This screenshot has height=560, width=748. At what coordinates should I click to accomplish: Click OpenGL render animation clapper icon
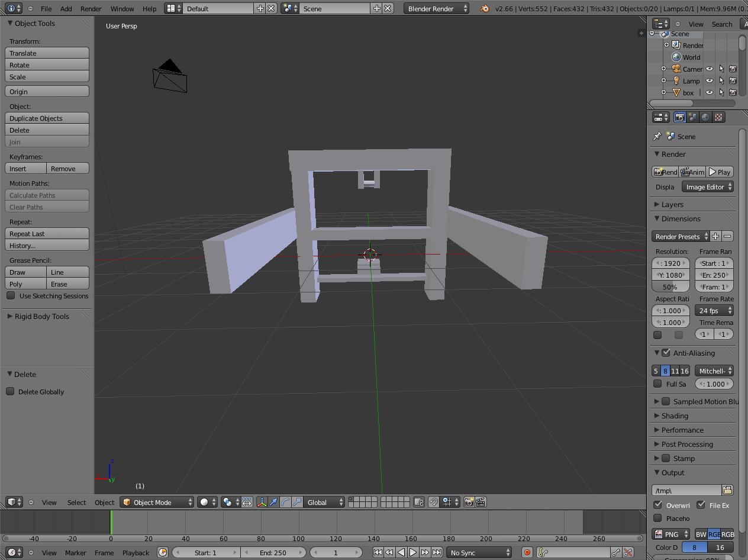[x=481, y=502]
